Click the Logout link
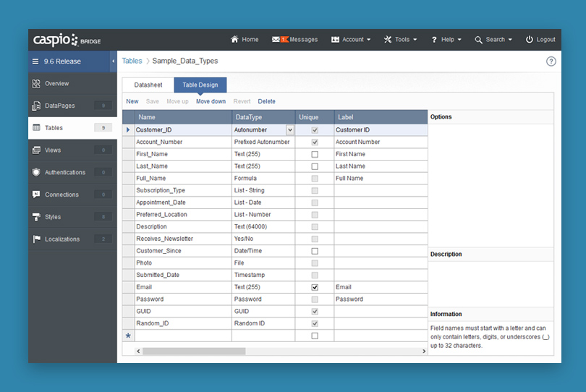 pyautogui.click(x=545, y=39)
